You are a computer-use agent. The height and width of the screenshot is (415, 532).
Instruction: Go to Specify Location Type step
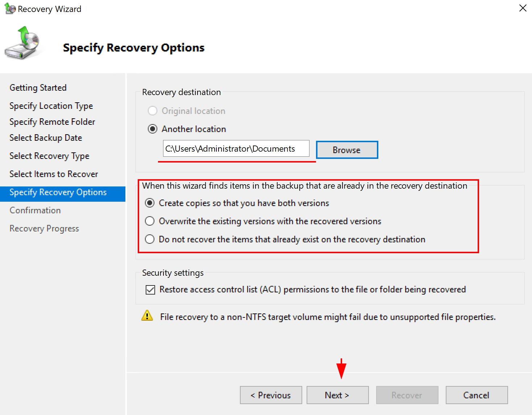click(x=51, y=106)
